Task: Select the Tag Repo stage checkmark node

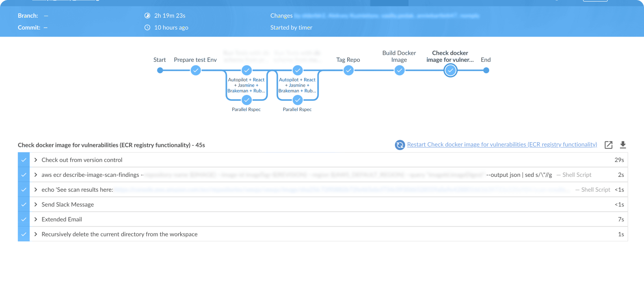Action: [x=348, y=71]
